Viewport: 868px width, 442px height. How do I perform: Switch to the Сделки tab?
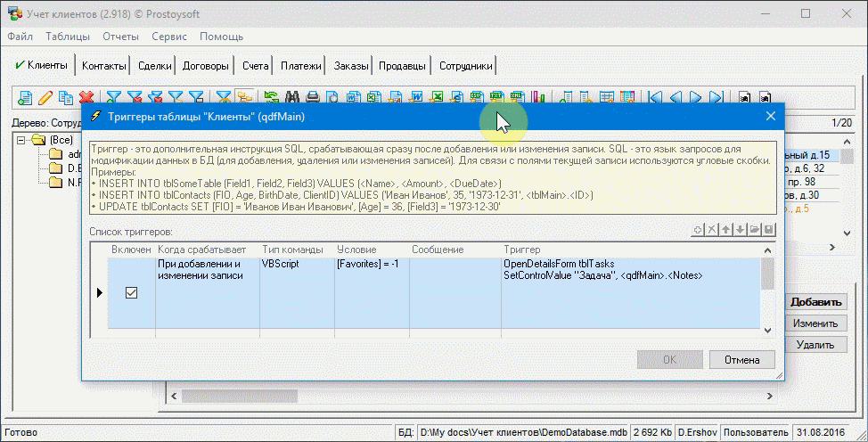point(155,66)
